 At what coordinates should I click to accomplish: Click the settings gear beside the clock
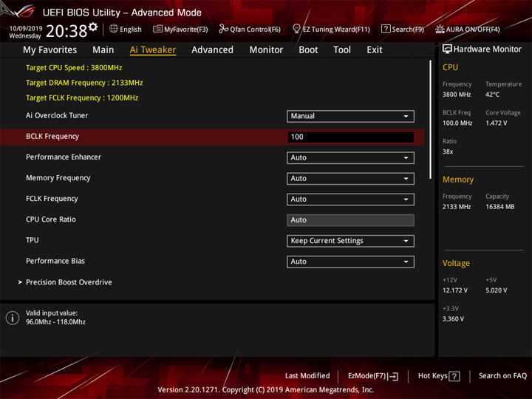coord(93,27)
